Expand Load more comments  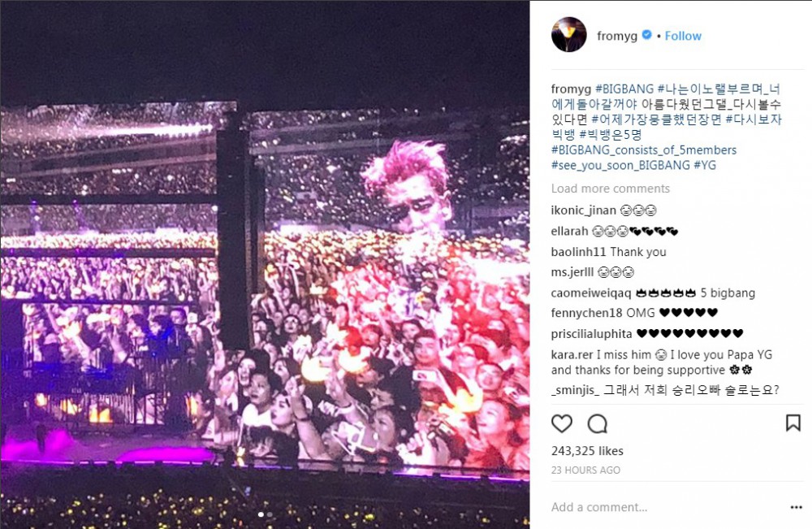(x=610, y=189)
